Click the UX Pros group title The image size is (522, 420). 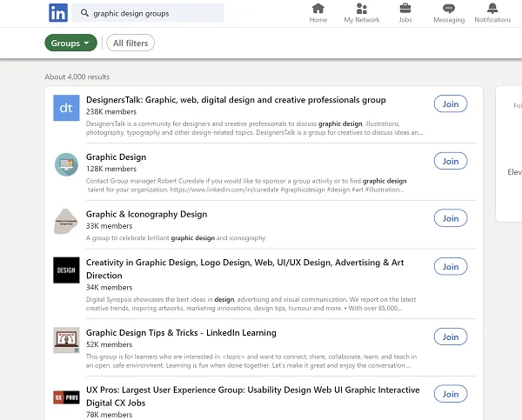pos(252,390)
